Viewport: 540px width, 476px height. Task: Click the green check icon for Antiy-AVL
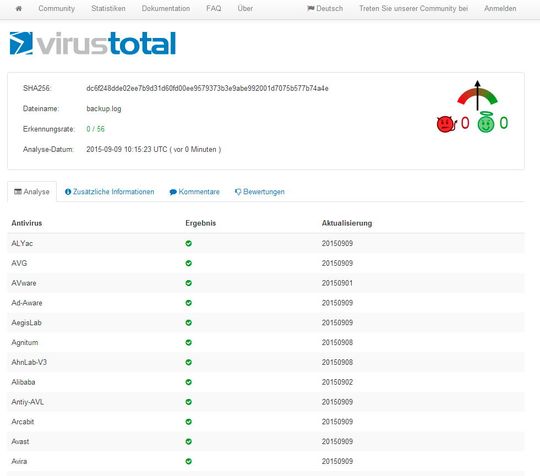[188, 402]
